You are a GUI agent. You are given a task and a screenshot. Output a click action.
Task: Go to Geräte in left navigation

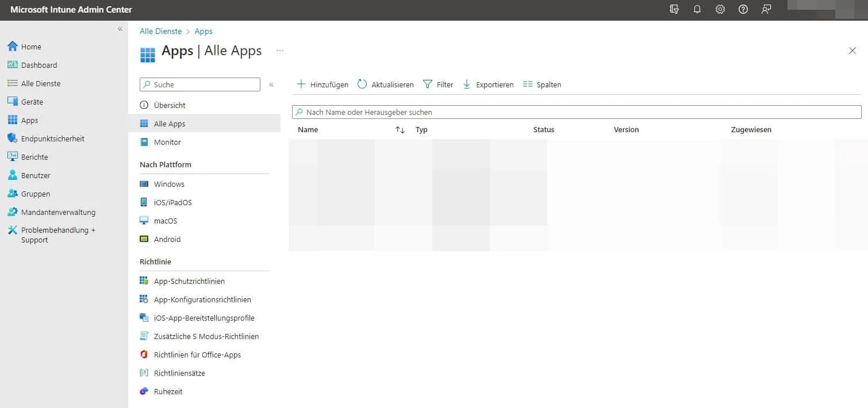(32, 102)
